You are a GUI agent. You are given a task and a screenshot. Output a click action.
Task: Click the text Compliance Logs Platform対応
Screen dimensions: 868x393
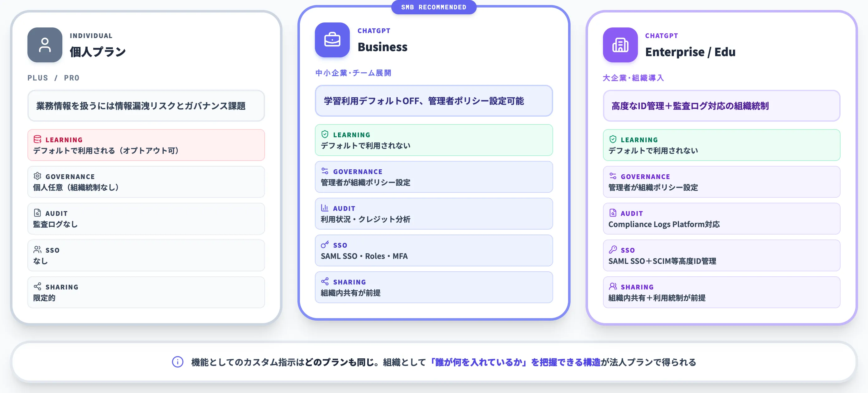point(664,224)
